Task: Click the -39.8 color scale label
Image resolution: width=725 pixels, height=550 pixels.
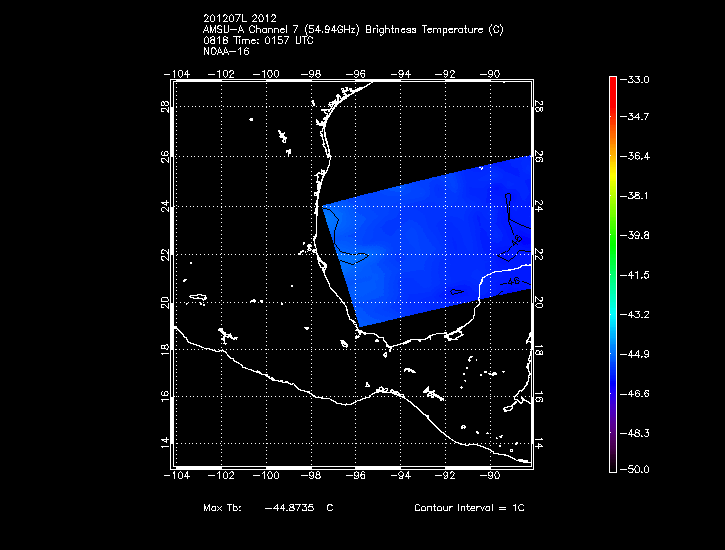Action: click(634, 235)
